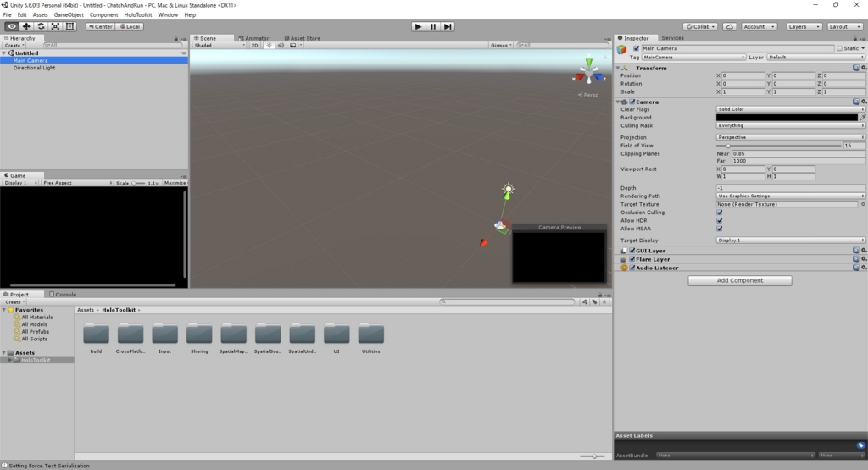
Task: Open Camera component settings gear
Action: click(x=864, y=102)
